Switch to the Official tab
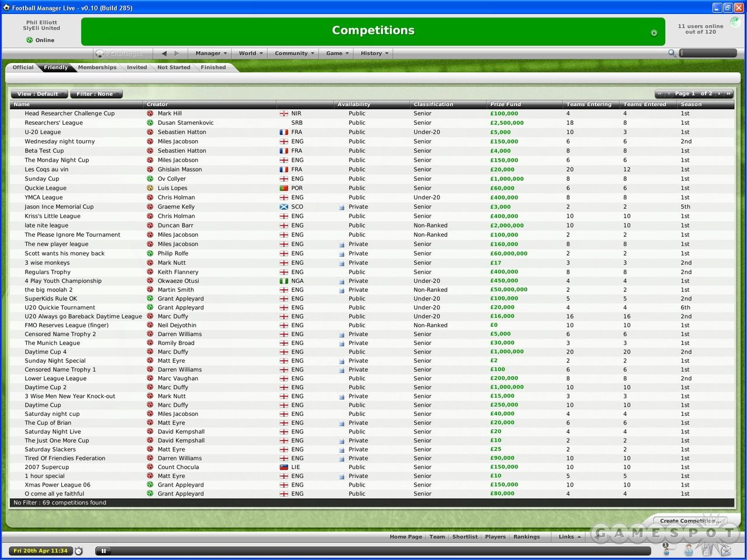Viewport: 747px width, 560px height. pyautogui.click(x=23, y=68)
